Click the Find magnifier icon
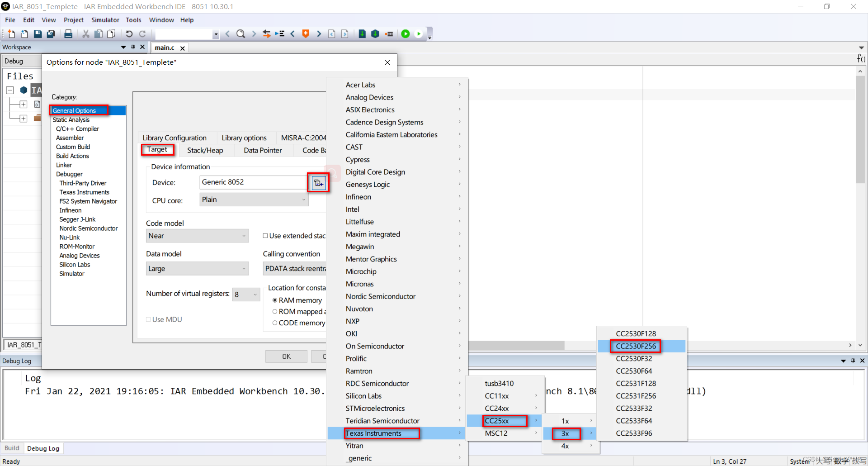 pyautogui.click(x=241, y=34)
